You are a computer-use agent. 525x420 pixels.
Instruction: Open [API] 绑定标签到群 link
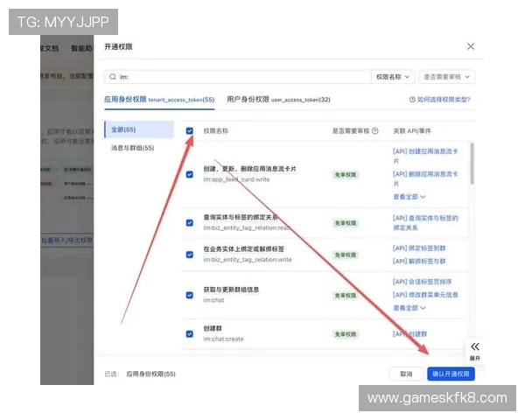coord(419,248)
